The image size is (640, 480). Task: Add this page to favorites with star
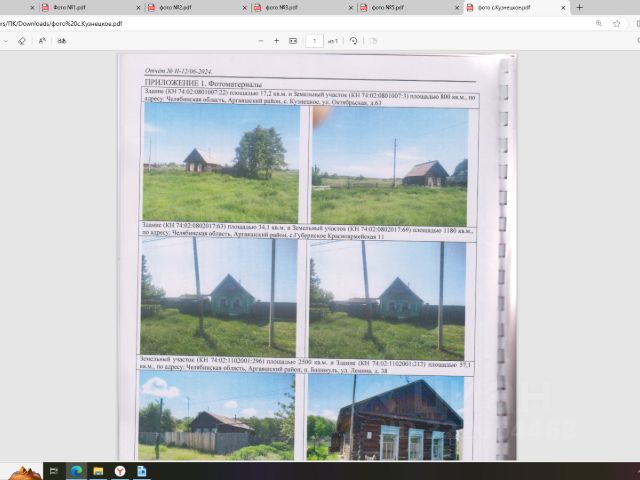[617, 24]
